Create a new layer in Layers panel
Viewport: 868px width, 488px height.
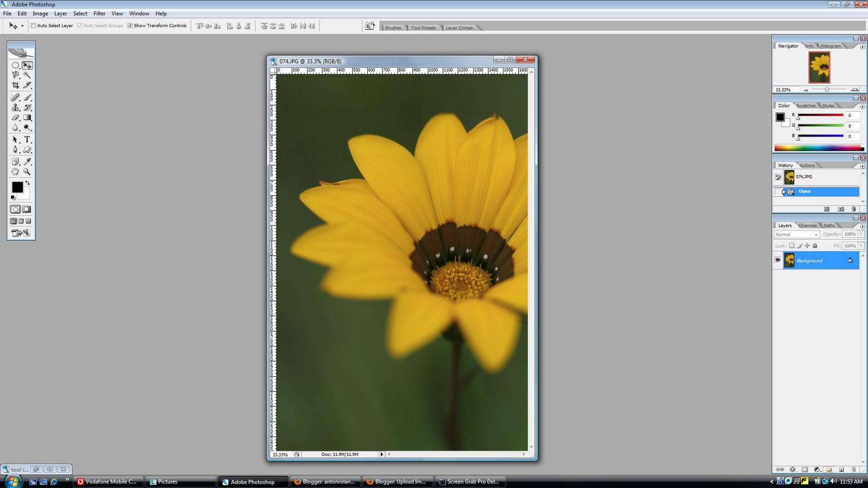coord(841,470)
